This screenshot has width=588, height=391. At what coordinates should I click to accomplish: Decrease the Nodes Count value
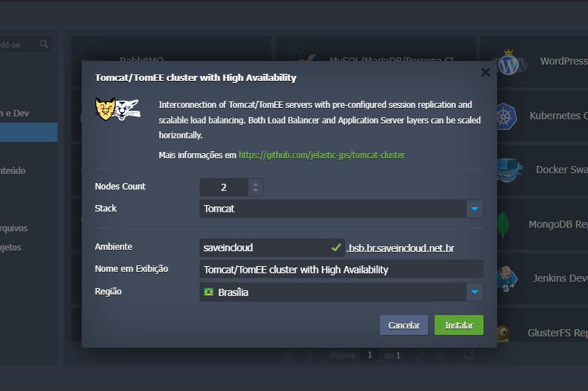click(256, 192)
